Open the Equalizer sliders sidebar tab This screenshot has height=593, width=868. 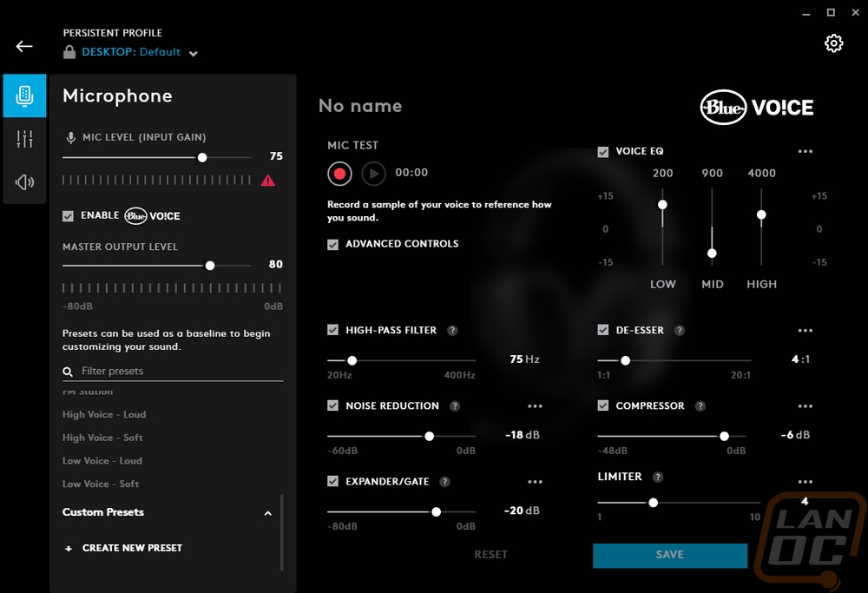point(24,139)
